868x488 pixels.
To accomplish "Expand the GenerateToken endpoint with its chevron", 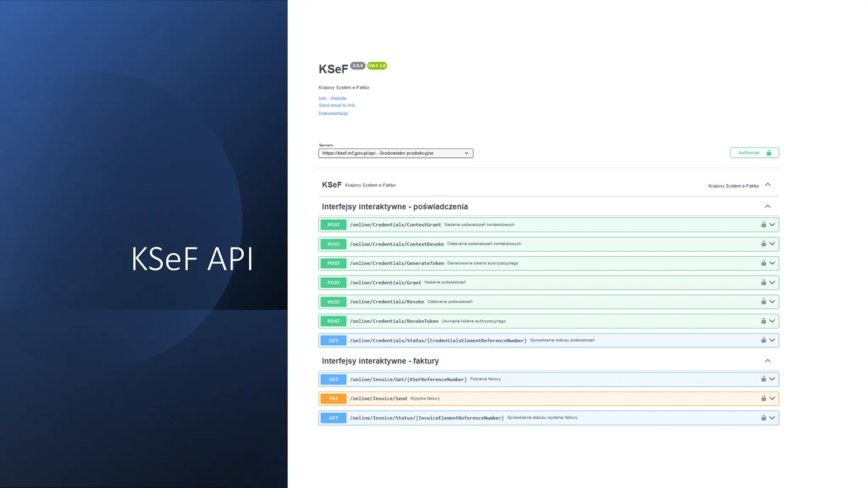I will click(772, 263).
